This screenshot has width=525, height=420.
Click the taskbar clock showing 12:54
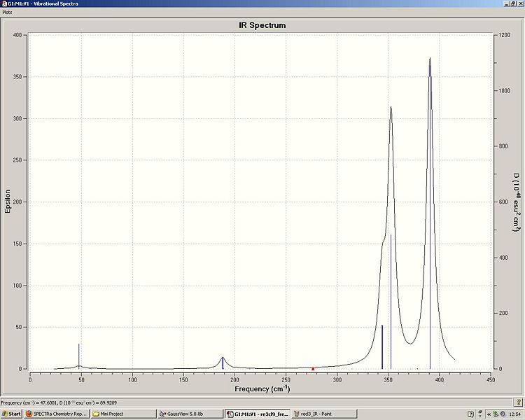515,414
